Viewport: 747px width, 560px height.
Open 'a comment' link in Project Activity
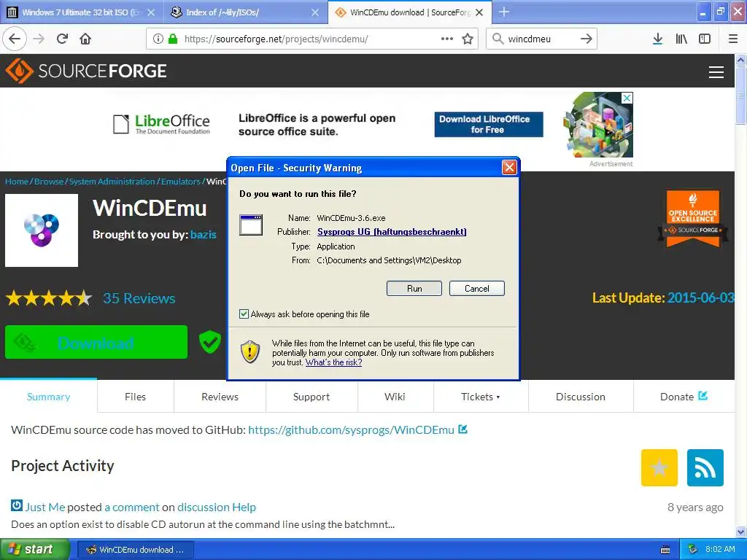point(132,507)
